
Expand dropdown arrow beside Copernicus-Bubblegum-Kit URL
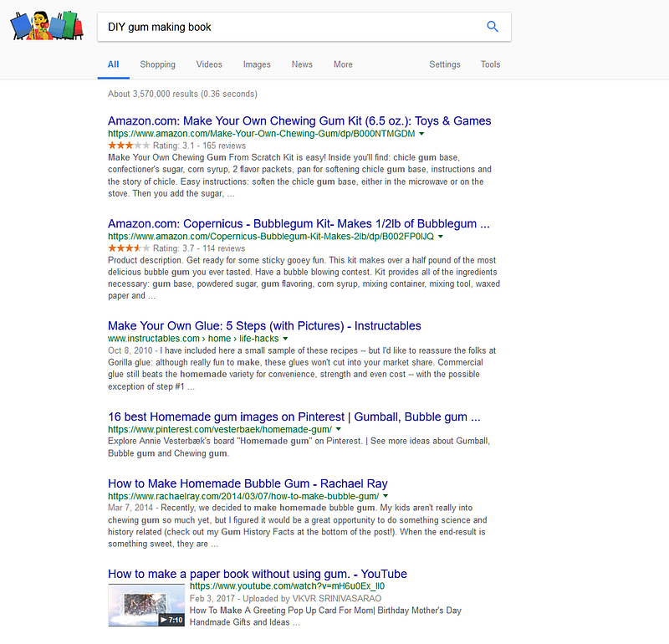(x=441, y=237)
